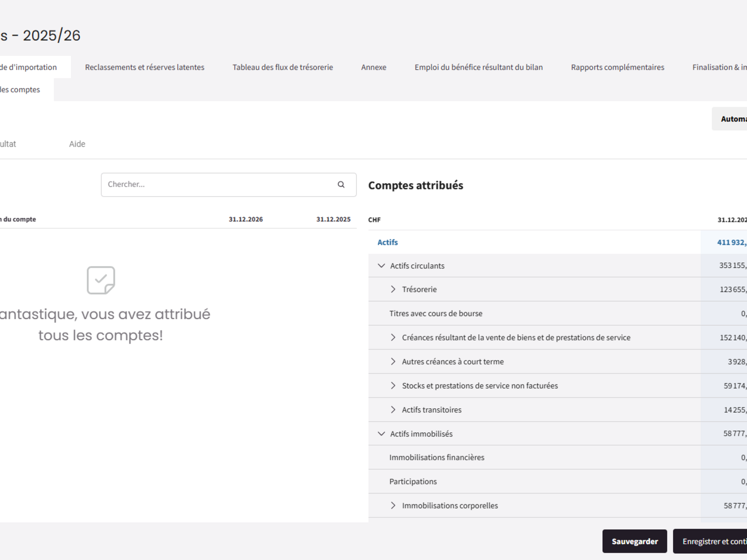Click the search magnifier icon
This screenshot has width=747, height=560.
pos(341,184)
